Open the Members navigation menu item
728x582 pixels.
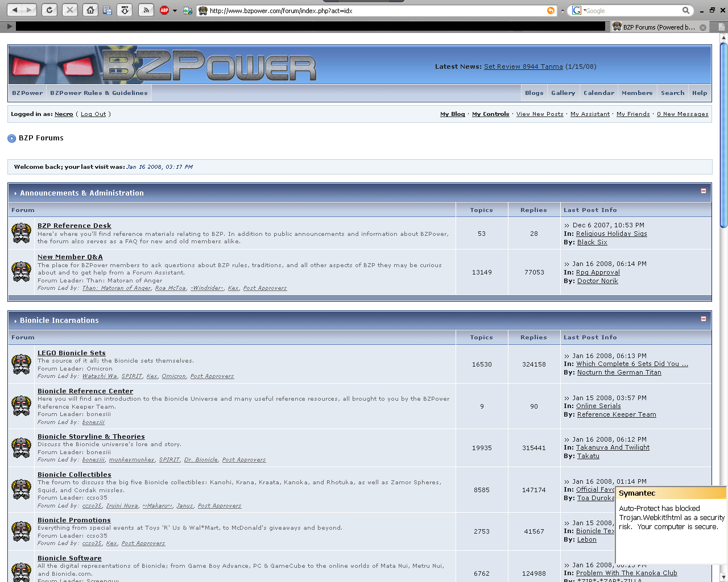pyautogui.click(x=637, y=93)
